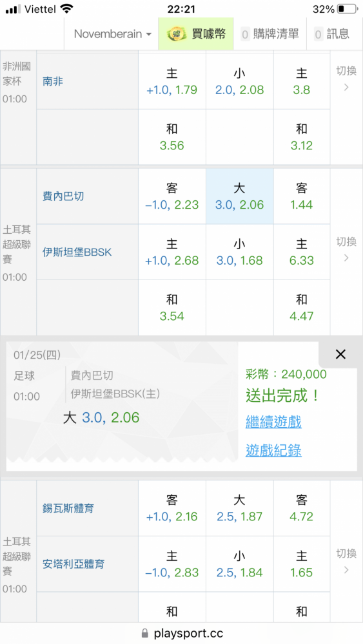Click the 繼續遊戲 link
Image resolution: width=363 pixels, height=644 pixels.
point(273,422)
